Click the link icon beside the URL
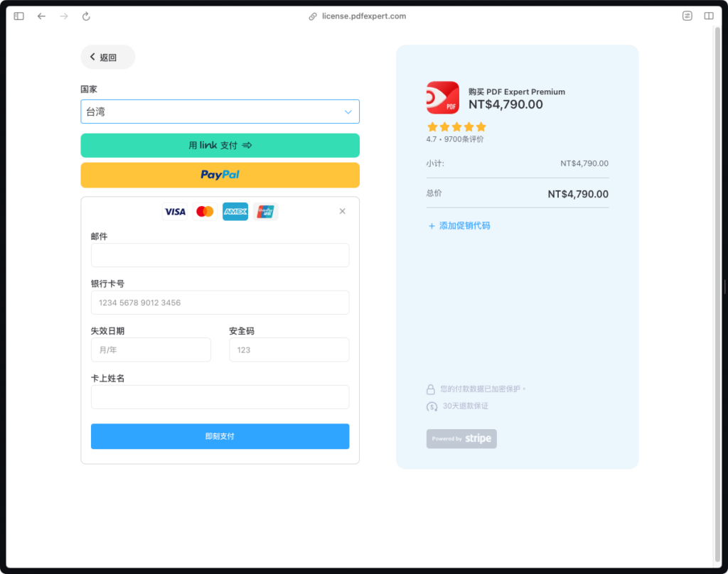 coord(313,16)
